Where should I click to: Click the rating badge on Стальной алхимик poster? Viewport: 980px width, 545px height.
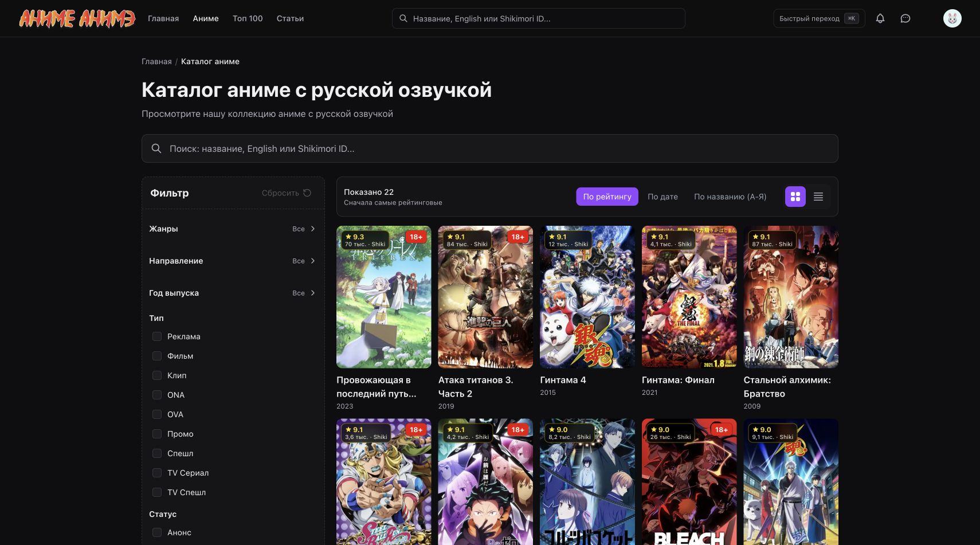(x=772, y=240)
